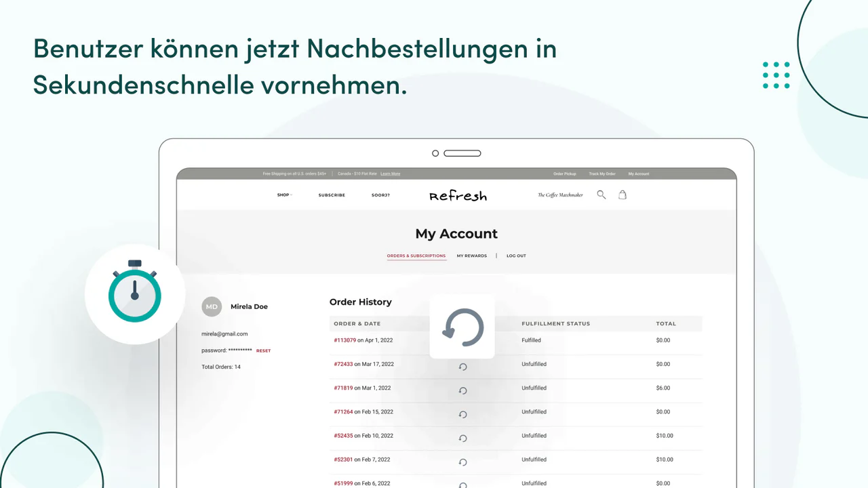Screen dimensions: 868x488
Task: Click the mirela@gmail.com email text
Action: pos(224,333)
